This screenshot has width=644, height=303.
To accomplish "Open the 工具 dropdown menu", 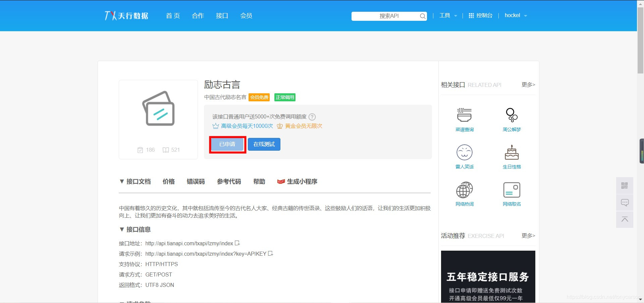I will point(447,15).
